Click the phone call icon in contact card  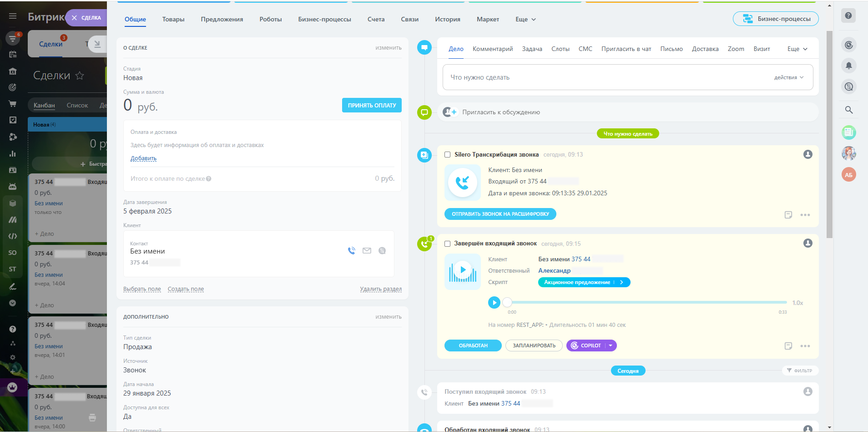(351, 251)
